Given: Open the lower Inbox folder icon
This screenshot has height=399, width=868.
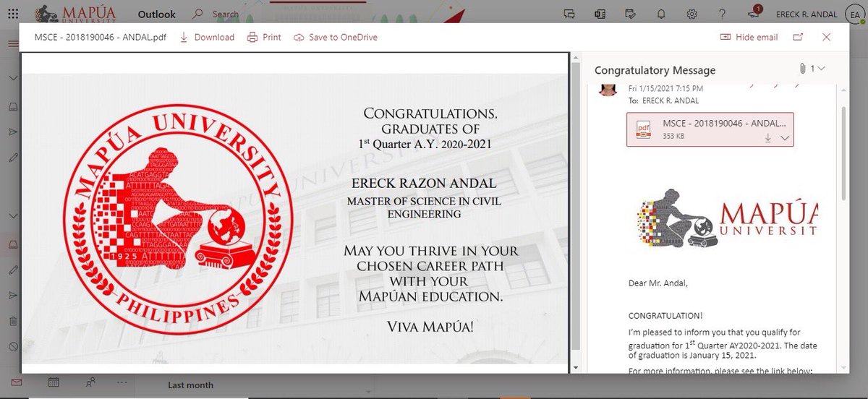Looking at the screenshot, I should point(13,244).
